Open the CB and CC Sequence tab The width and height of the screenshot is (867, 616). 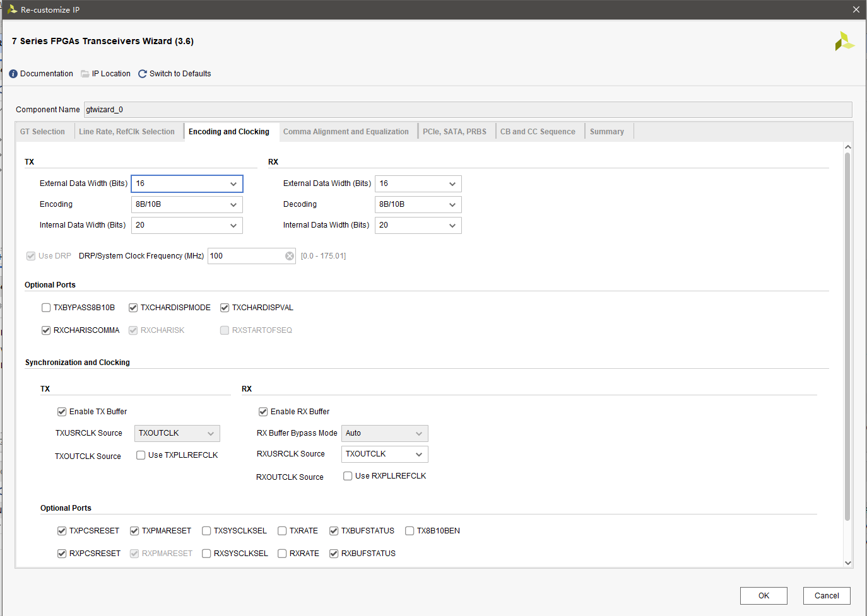coord(538,132)
